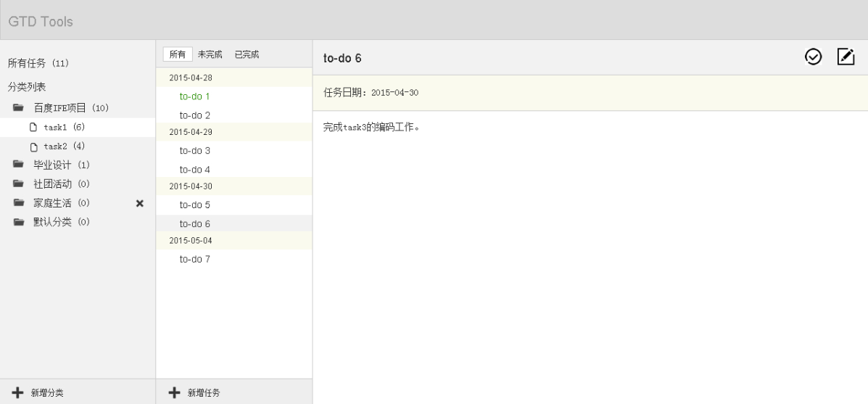Click 任务日期: 2015-04-30 line
The image size is (868, 404).
click(x=371, y=92)
